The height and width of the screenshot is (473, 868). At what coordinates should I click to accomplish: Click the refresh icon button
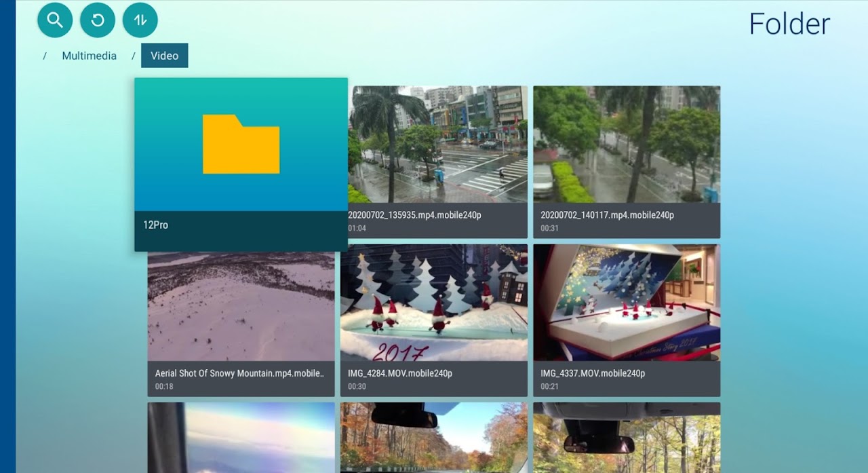pos(98,20)
